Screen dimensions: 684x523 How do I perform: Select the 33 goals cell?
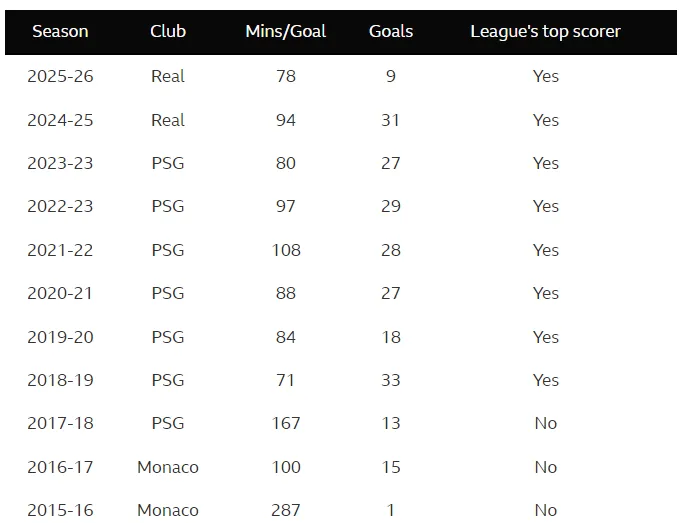(391, 380)
